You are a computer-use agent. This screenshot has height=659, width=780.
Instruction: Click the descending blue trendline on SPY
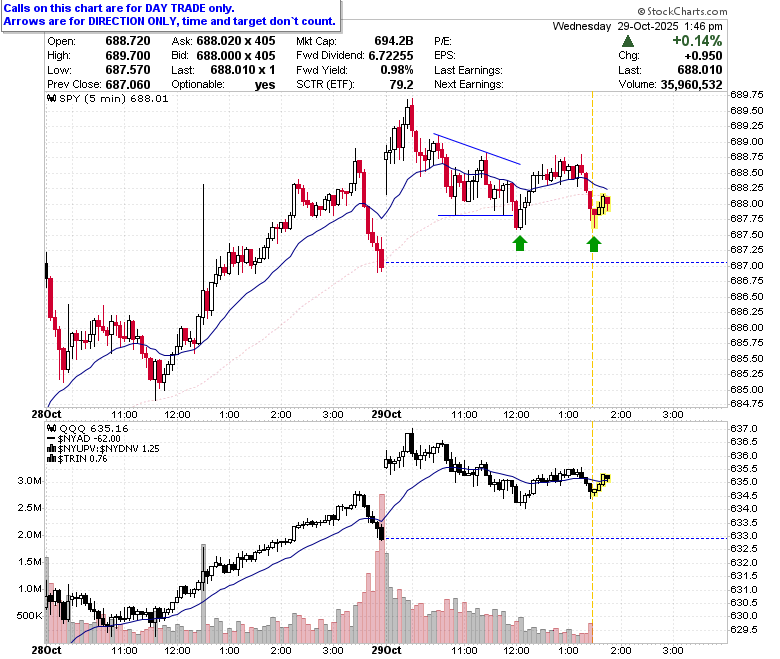click(477, 149)
